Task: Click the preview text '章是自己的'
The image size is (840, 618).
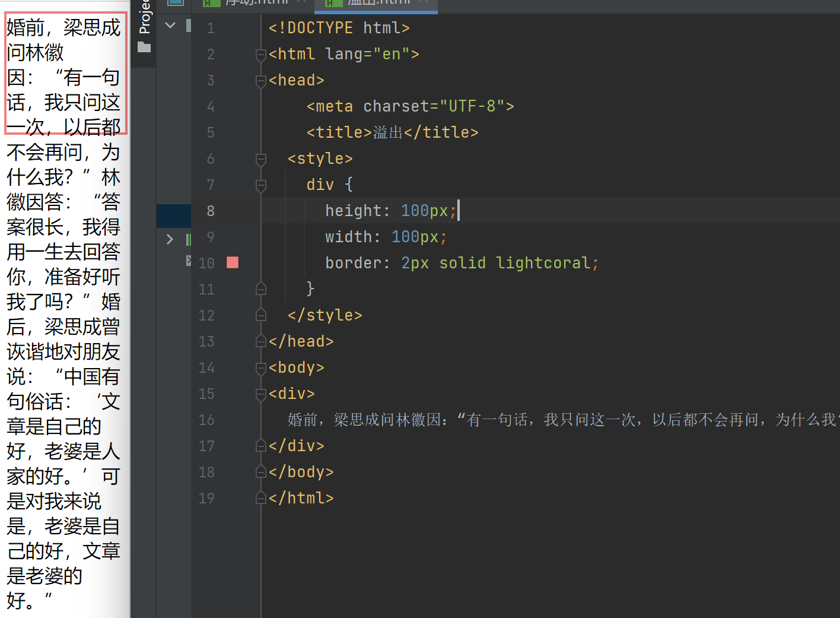Action: click(x=54, y=427)
